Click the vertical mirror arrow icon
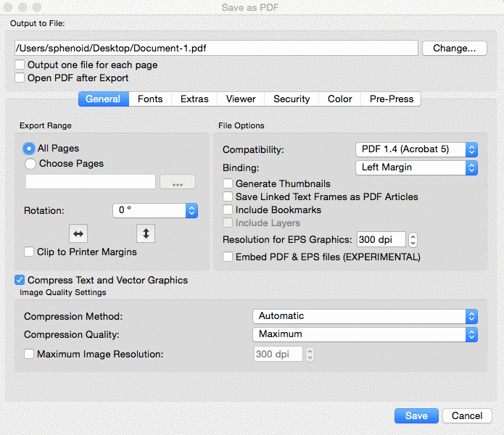The width and height of the screenshot is (504, 435). click(146, 233)
